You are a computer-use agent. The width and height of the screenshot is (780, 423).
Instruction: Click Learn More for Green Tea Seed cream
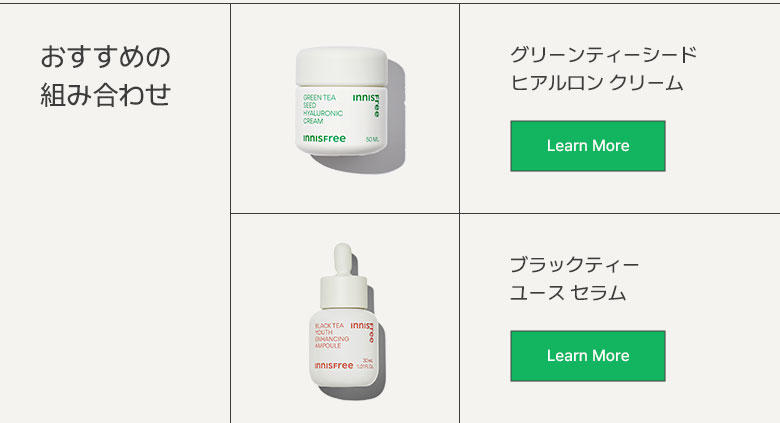[587, 146]
